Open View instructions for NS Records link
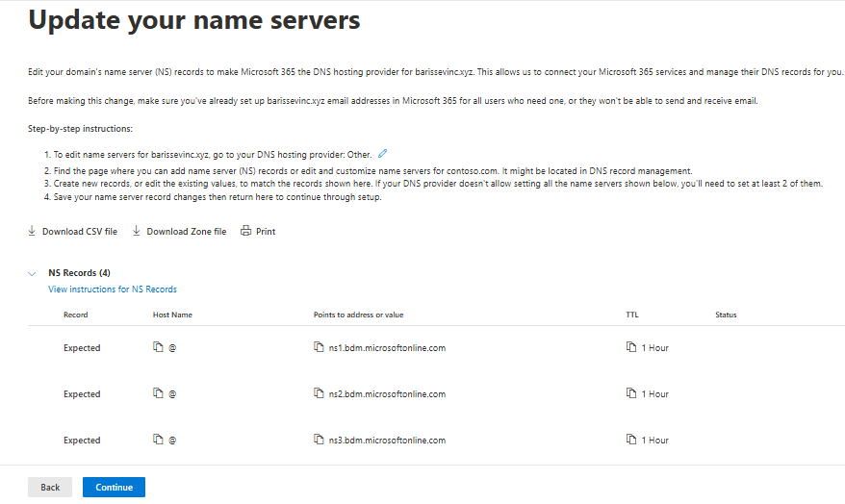This screenshot has width=845, height=504. point(113,290)
